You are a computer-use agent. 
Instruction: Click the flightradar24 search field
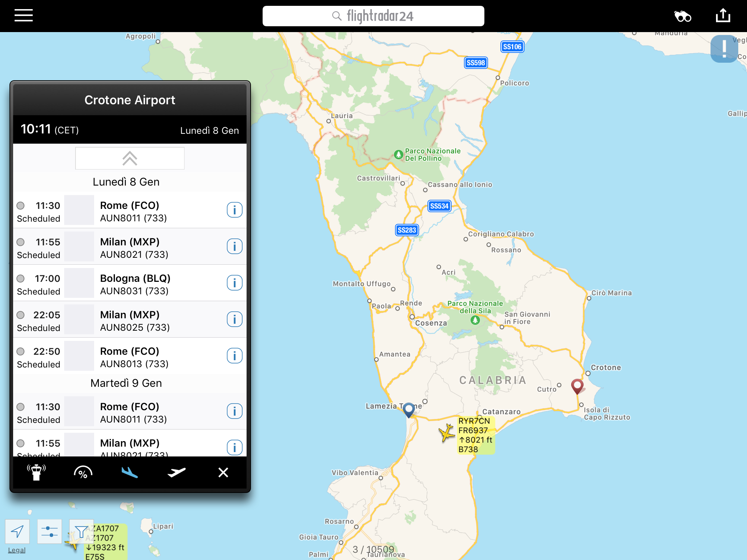click(x=373, y=16)
